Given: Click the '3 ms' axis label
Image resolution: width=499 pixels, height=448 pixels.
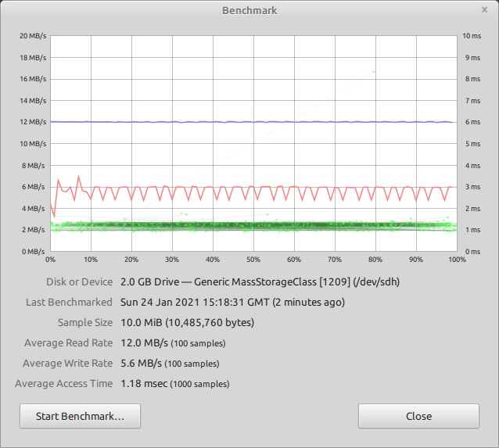Looking at the screenshot, I should point(473,187).
